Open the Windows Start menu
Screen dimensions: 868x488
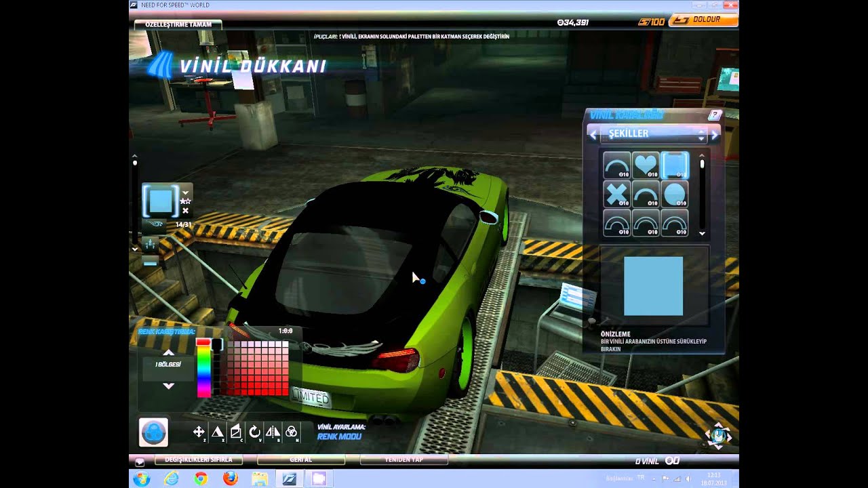coord(142,479)
